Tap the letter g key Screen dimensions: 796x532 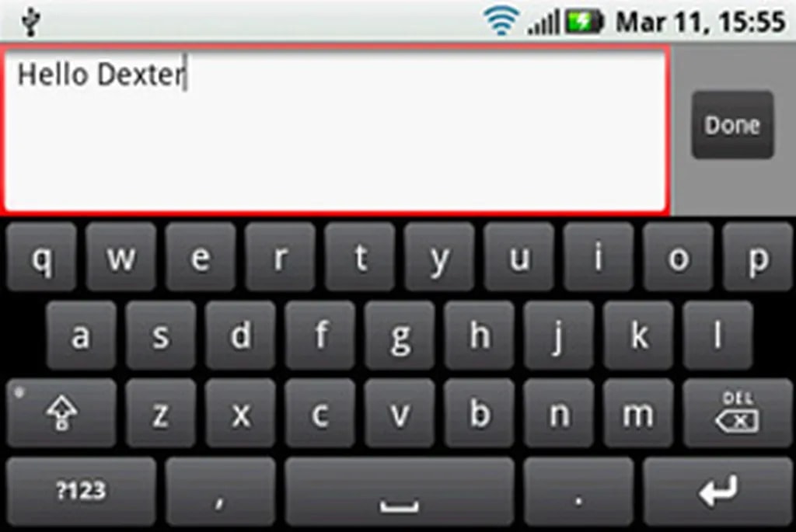pyautogui.click(x=400, y=336)
